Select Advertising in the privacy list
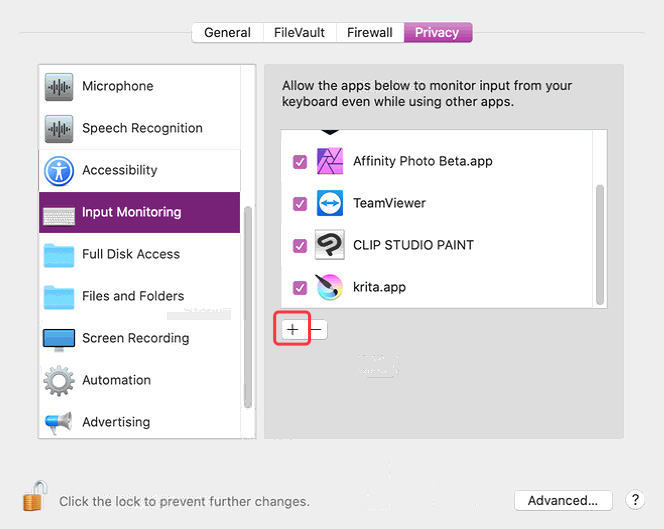The image size is (664, 529). [x=140, y=422]
